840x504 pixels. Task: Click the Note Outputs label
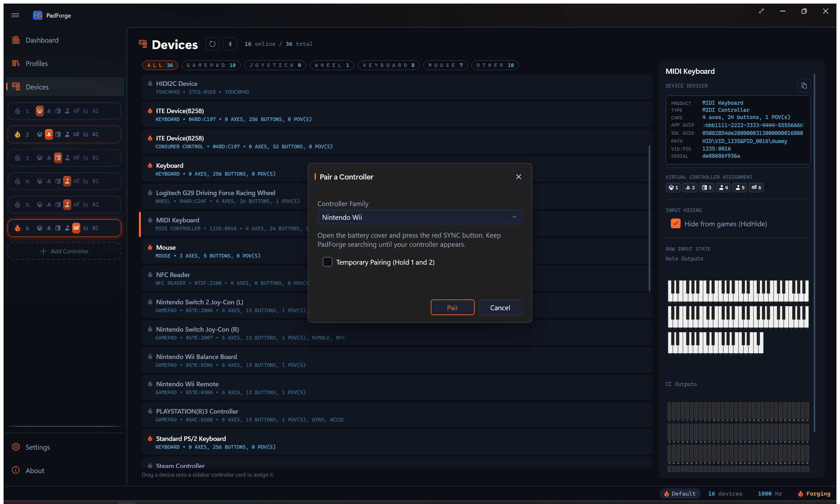(x=684, y=259)
